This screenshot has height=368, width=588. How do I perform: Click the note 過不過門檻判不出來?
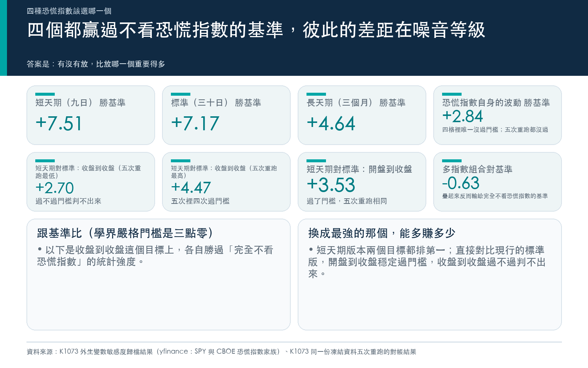68,201
